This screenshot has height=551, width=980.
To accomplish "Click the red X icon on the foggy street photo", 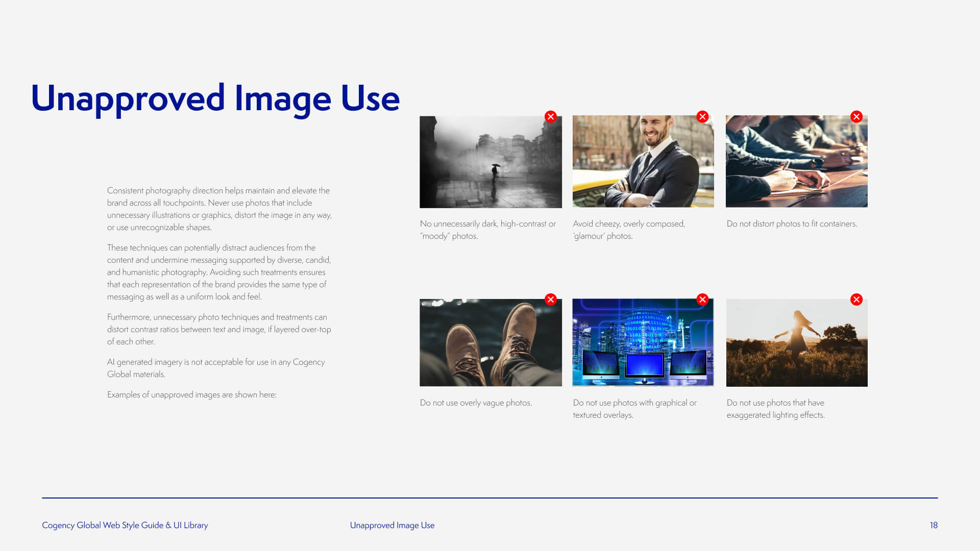I will [x=550, y=116].
